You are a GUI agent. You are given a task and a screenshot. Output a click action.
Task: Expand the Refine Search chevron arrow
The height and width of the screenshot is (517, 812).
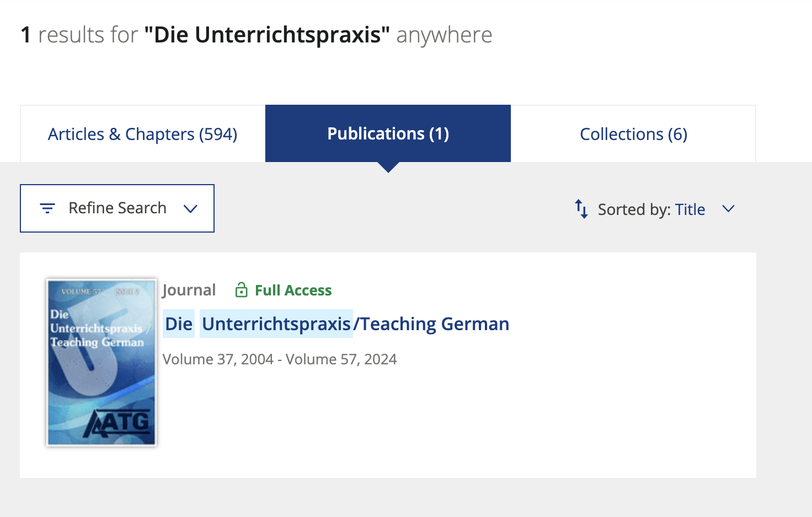(x=190, y=209)
